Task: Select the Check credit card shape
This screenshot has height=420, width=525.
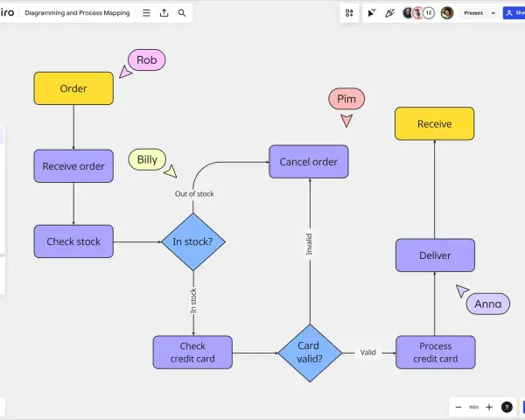Action: pyautogui.click(x=192, y=353)
